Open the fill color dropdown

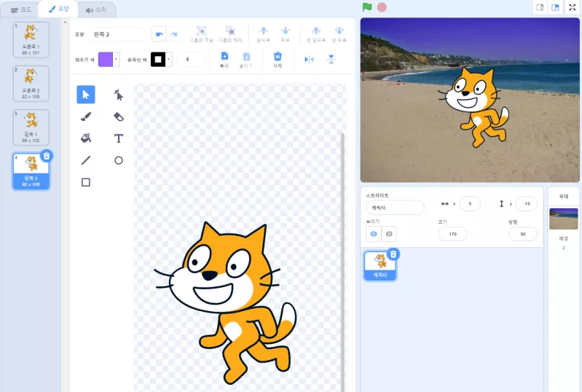[116, 60]
